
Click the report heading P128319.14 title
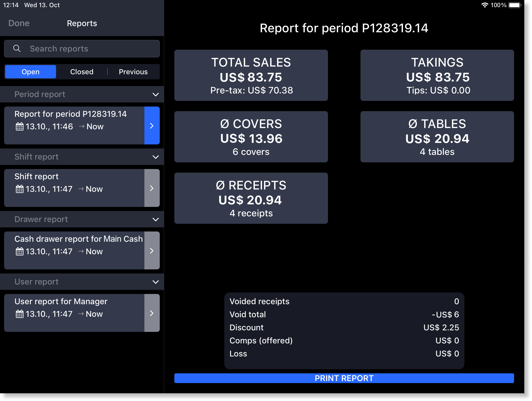click(x=344, y=28)
